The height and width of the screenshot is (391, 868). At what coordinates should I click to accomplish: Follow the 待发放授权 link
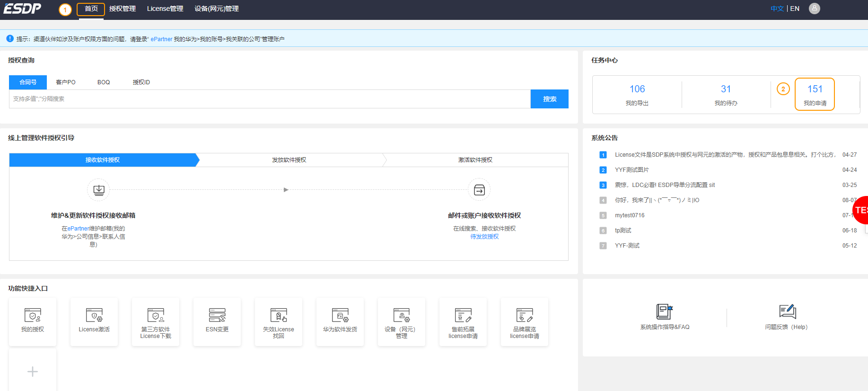coord(484,237)
